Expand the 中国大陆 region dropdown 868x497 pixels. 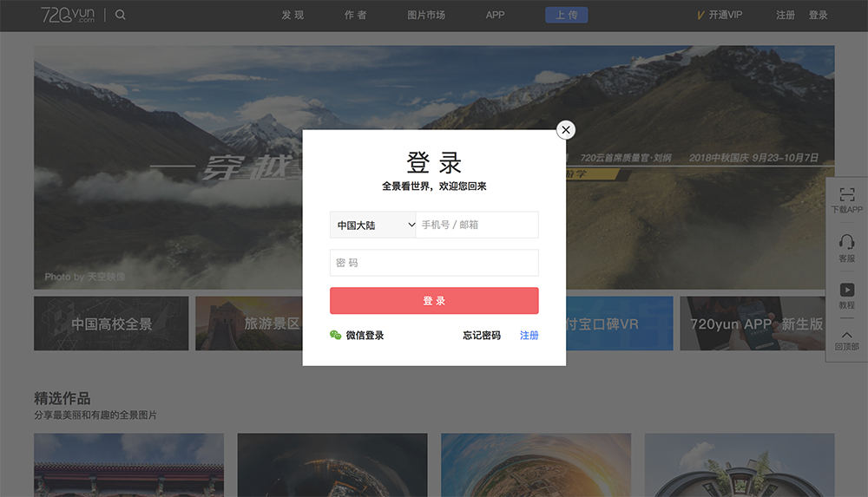tap(372, 225)
